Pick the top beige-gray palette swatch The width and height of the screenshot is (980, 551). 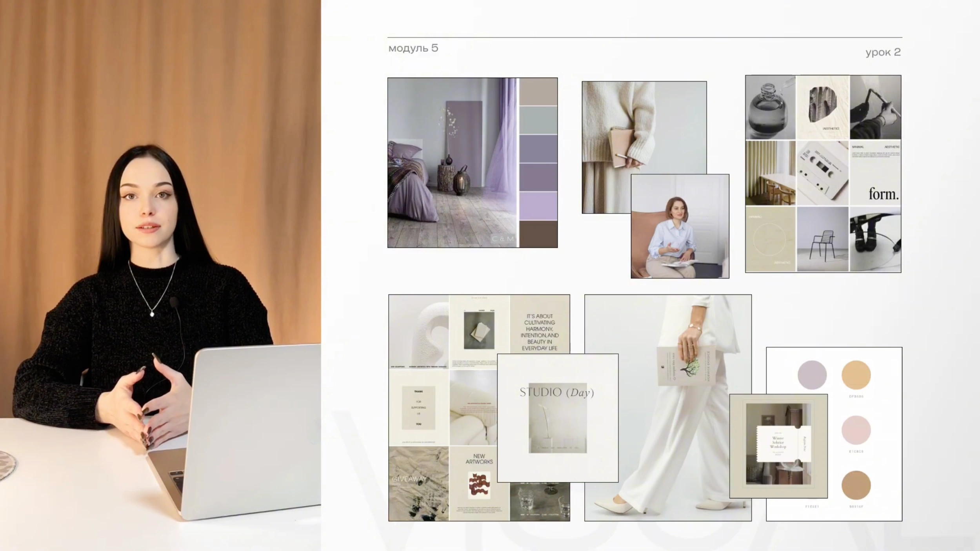point(538,91)
